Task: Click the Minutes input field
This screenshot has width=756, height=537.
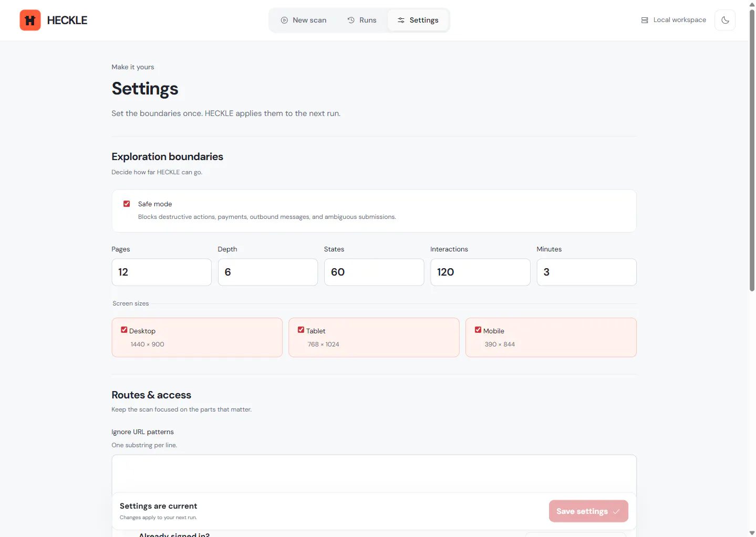Action: click(586, 272)
